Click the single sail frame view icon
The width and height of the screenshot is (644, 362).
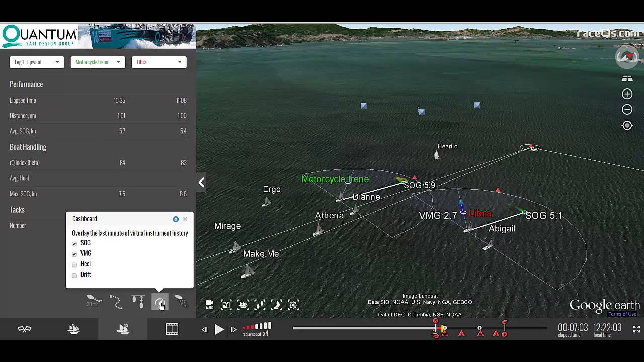(276, 305)
